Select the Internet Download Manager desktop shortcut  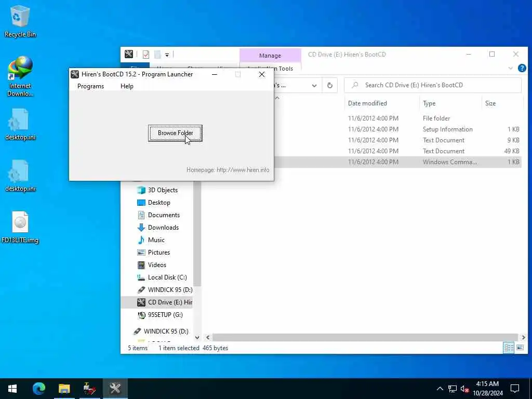(20, 77)
